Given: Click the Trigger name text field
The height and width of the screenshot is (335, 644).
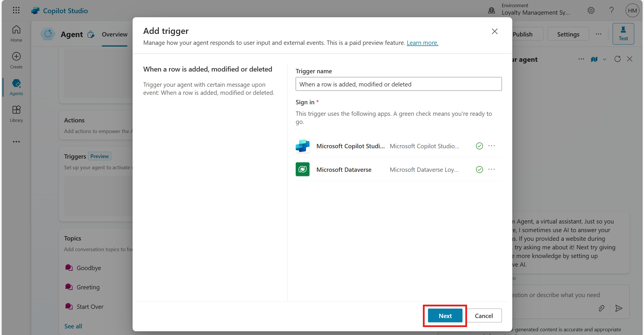Looking at the screenshot, I should [398, 84].
